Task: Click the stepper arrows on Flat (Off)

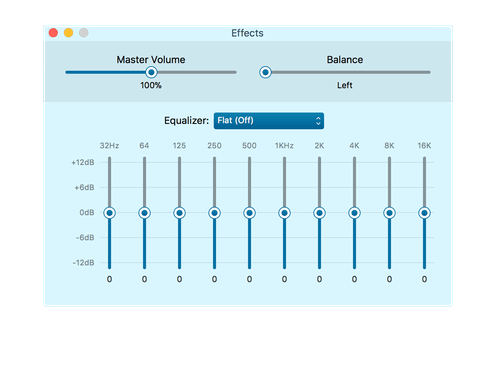Action: (x=318, y=121)
